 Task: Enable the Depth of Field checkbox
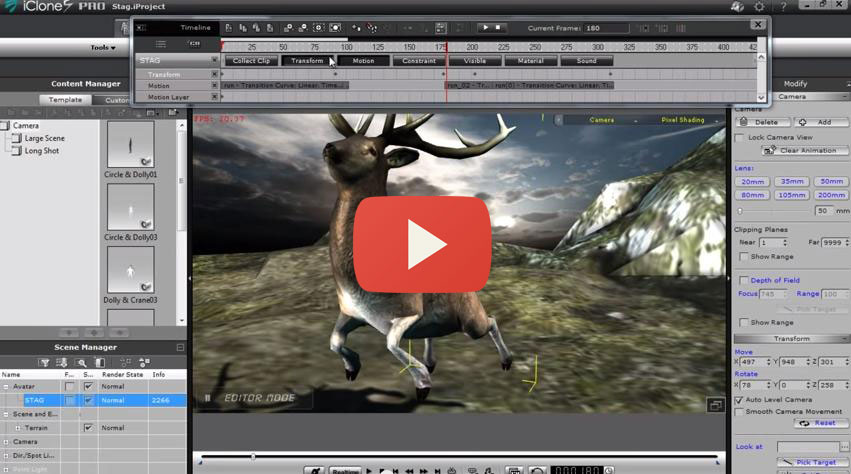tap(744, 280)
